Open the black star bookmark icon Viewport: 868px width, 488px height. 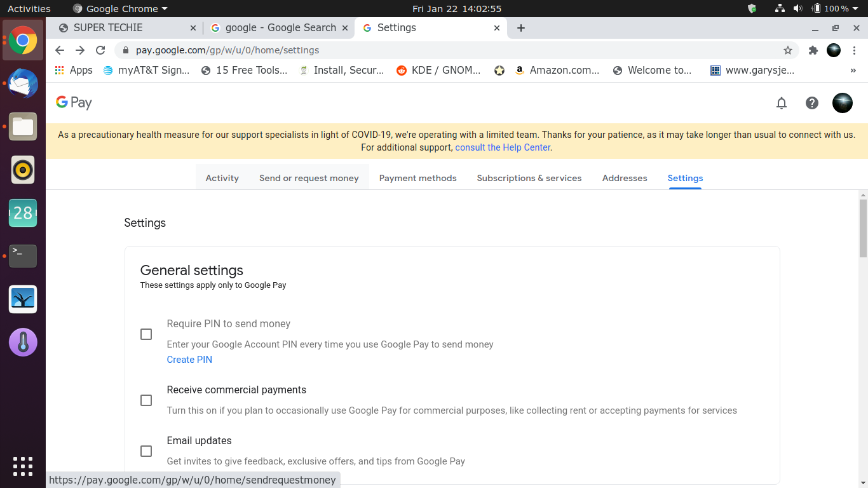[x=499, y=71]
